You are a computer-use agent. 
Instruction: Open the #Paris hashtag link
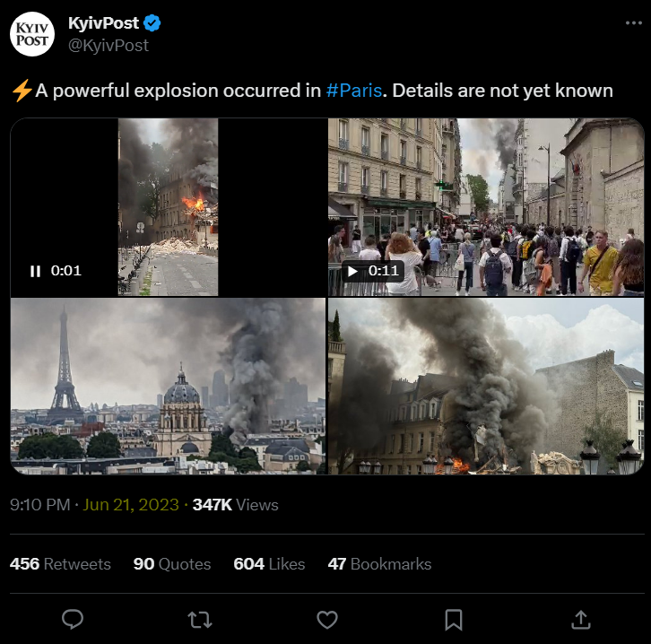pyautogui.click(x=354, y=91)
